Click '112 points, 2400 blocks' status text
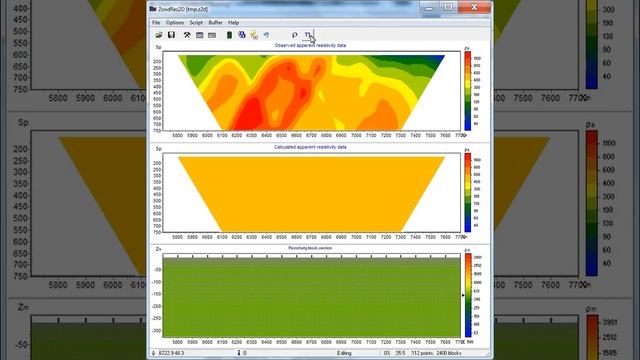The width and height of the screenshot is (640, 360). click(x=437, y=353)
